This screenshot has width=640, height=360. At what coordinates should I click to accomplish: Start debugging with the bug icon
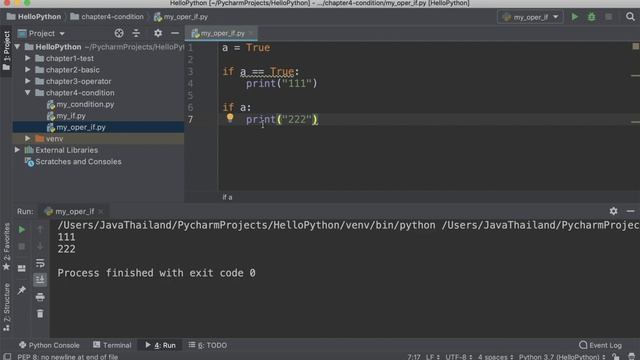coord(591,17)
